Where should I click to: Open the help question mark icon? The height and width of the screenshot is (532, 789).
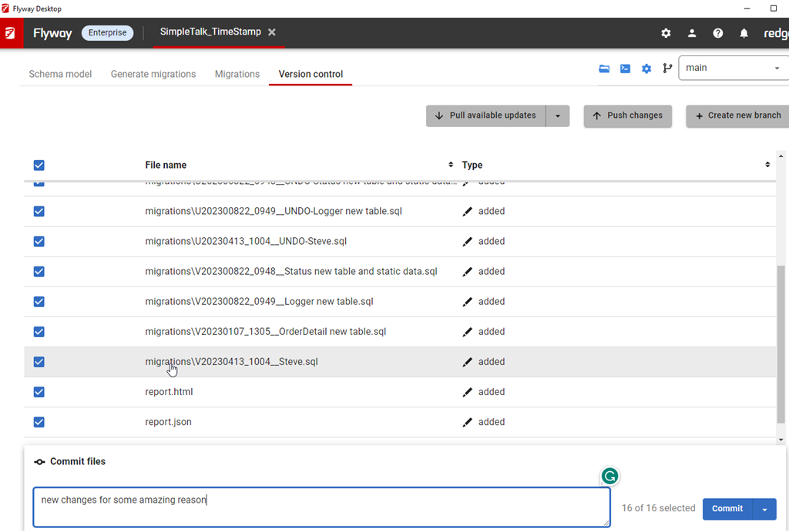click(x=718, y=33)
